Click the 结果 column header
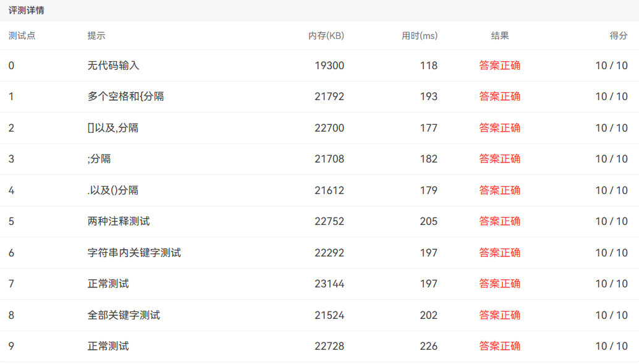The height and width of the screenshot is (364, 639). coord(499,36)
